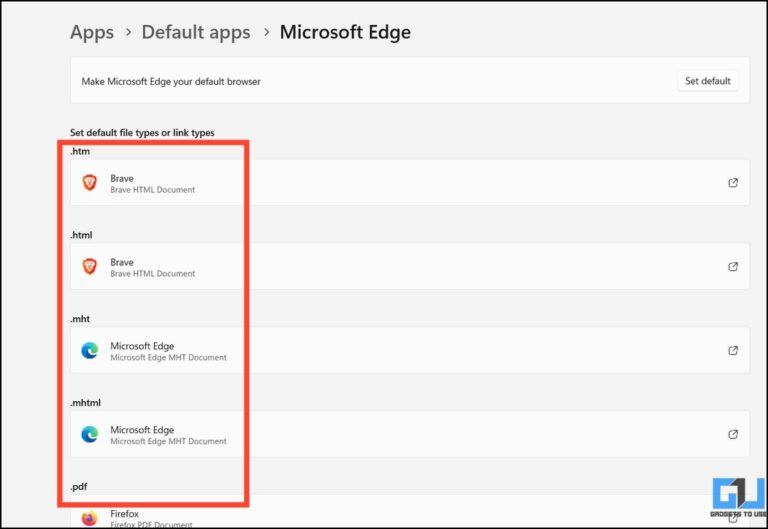Select the Brave app name under .htm

(122, 178)
